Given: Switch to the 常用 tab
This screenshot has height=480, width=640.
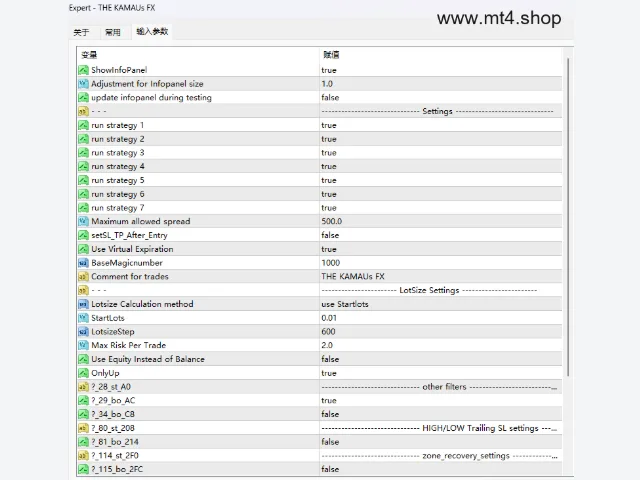Looking at the screenshot, I should (113, 32).
